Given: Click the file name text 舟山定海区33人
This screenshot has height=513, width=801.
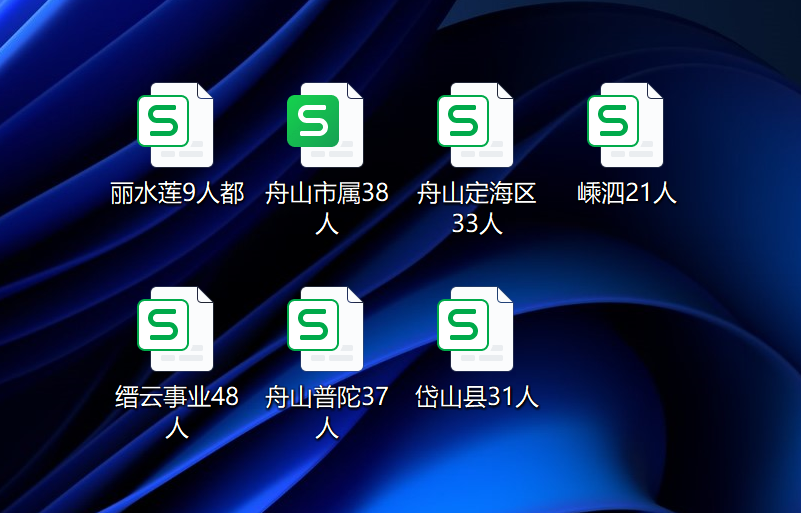Looking at the screenshot, I should tap(477, 208).
